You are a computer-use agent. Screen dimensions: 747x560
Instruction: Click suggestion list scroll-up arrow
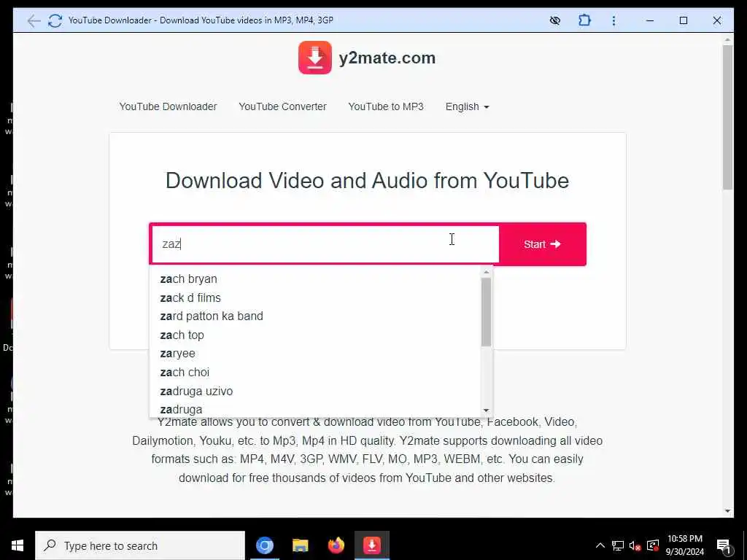click(486, 273)
